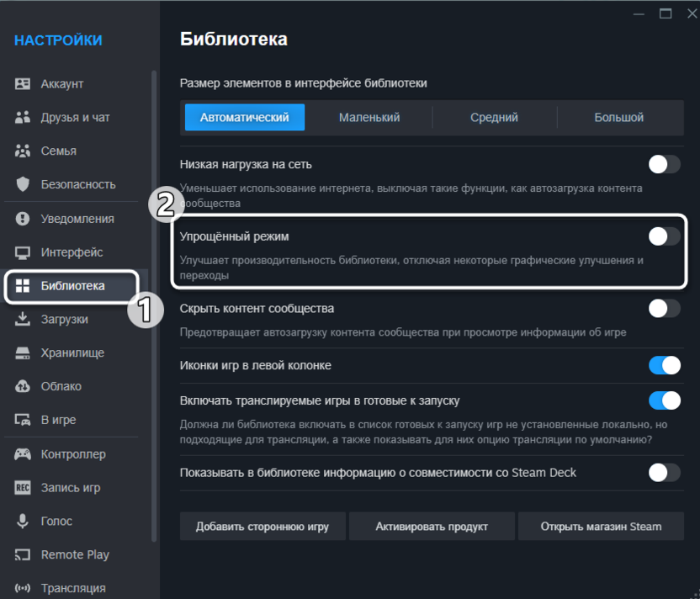The height and width of the screenshot is (599, 700).
Task: Select the Контроллер gamepad icon
Action: tap(23, 454)
